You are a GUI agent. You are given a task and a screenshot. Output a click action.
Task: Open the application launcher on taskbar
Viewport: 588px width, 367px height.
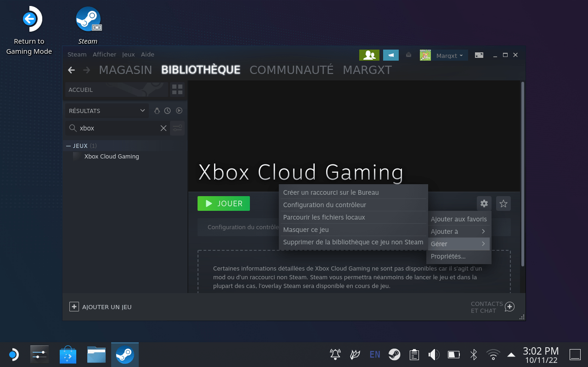coord(13,355)
